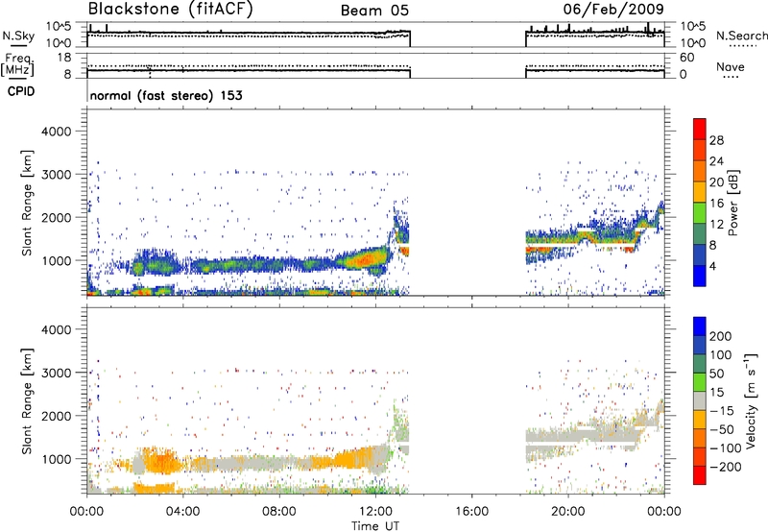Click the 'N.Search' legend label

[x=741, y=36]
